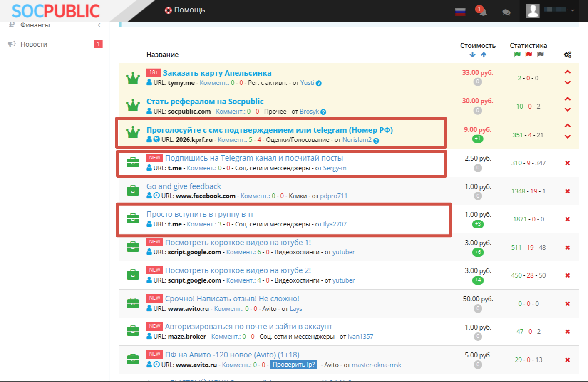Viewport: 588px width, 382px height.
Task: Move Заказать карту Апельсинка up with chevron
Action: point(568,72)
